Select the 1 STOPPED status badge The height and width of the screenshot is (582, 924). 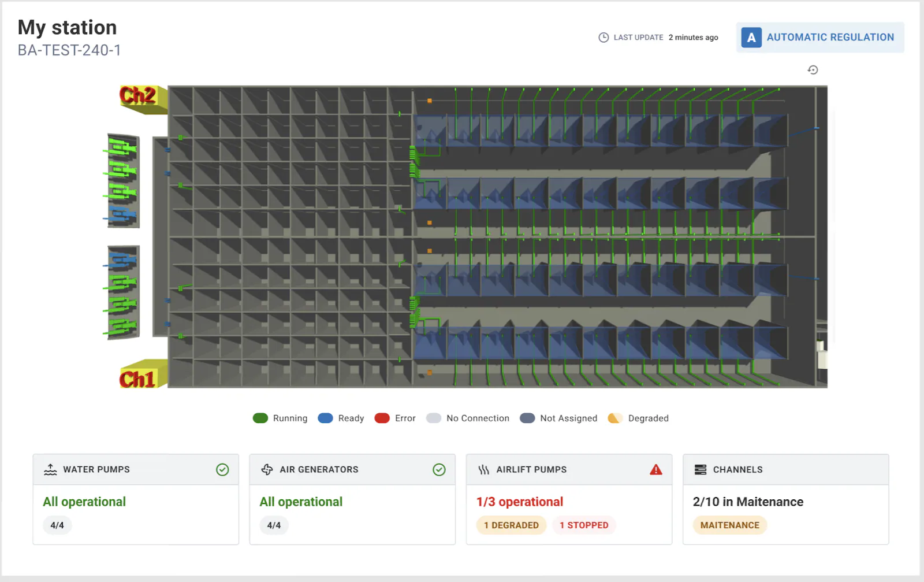[x=584, y=525]
